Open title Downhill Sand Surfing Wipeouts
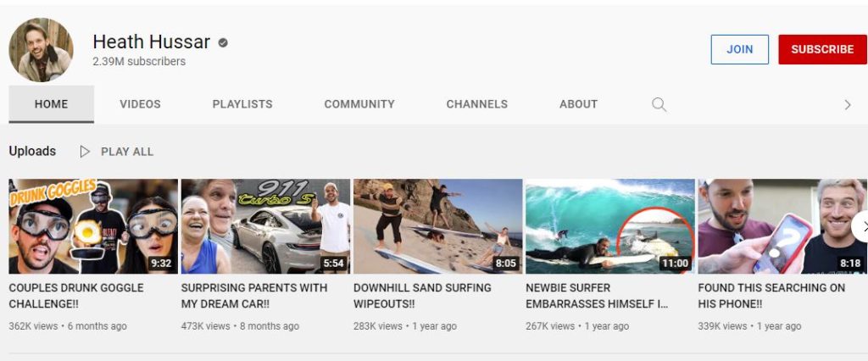Image resolution: width=868 pixels, height=361 pixels. 422,296
